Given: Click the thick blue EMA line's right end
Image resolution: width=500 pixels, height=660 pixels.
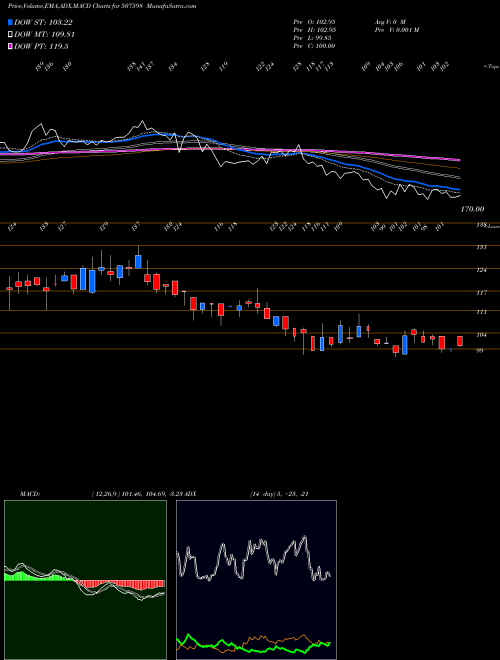Looking at the screenshot, I should pos(459,189).
